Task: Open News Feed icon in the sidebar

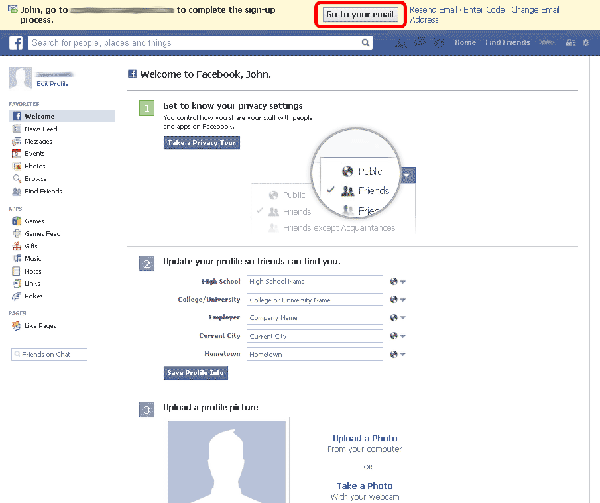Action: 17,129
